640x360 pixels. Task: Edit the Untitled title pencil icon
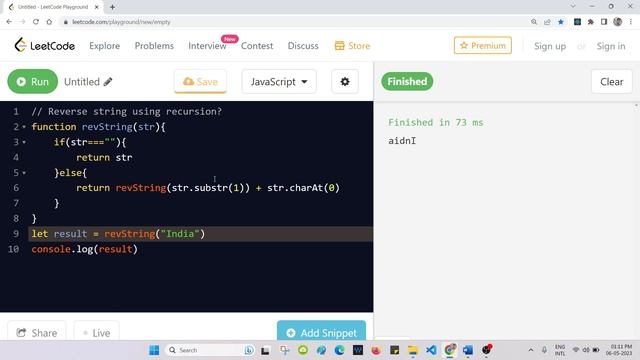(108, 82)
